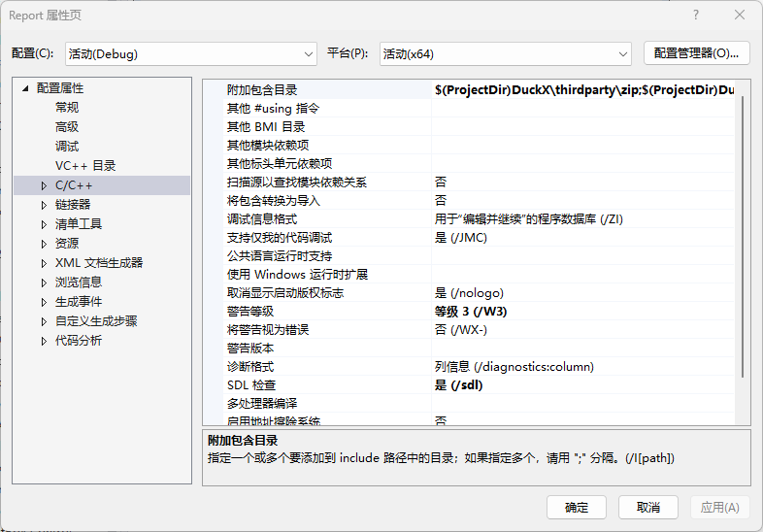763x532 pixels.
Task: Click the 配置管理器(O)... button
Action: tap(696, 53)
